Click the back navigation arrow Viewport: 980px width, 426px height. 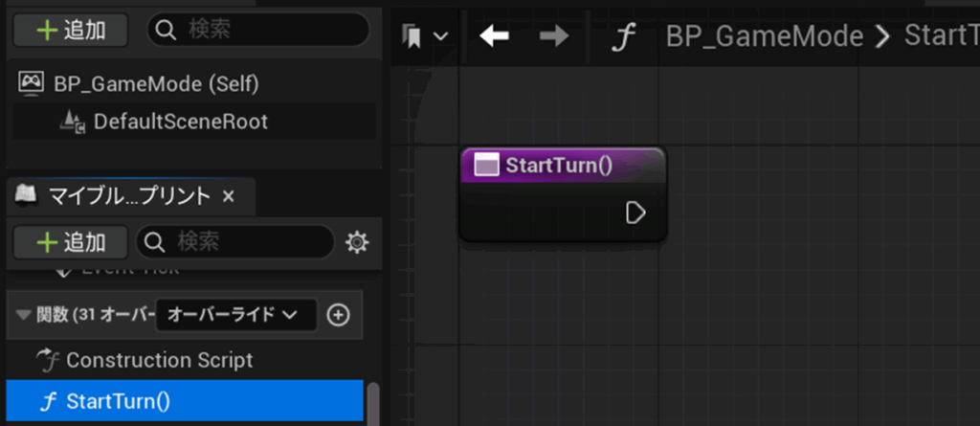(x=494, y=36)
